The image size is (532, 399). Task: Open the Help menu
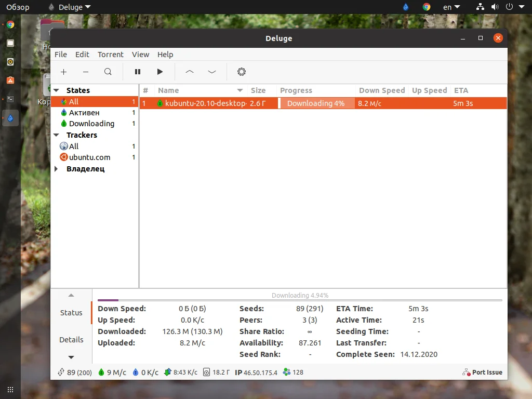coord(165,54)
